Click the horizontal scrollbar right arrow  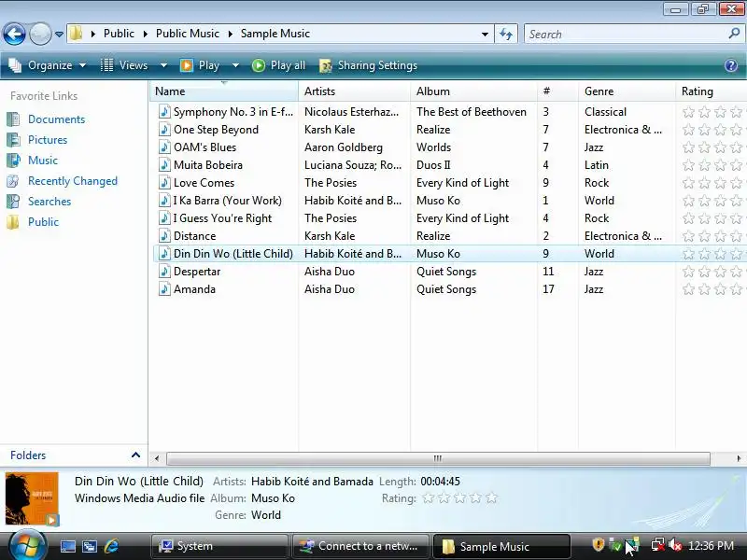(739, 458)
